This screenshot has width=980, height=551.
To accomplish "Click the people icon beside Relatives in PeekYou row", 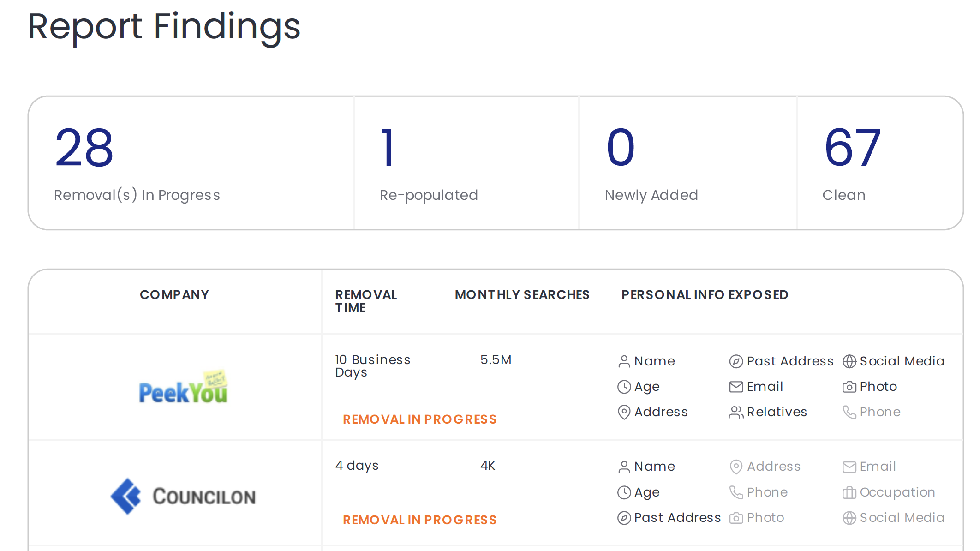I will pos(736,412).
